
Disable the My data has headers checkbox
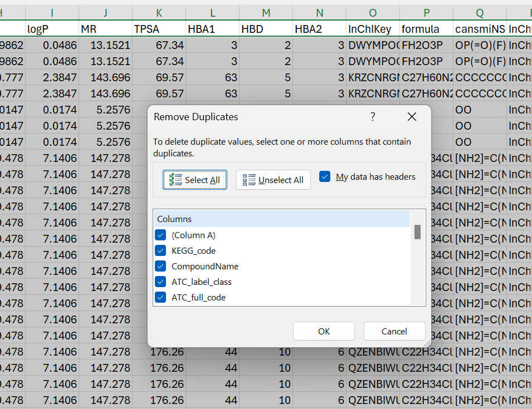(x=324, y=176)
